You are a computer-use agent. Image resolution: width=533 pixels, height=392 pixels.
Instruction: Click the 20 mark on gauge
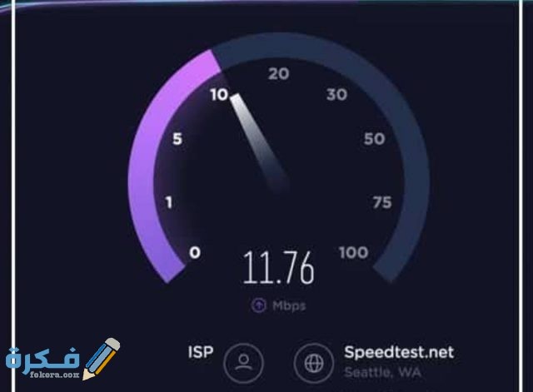click(278, 74)
